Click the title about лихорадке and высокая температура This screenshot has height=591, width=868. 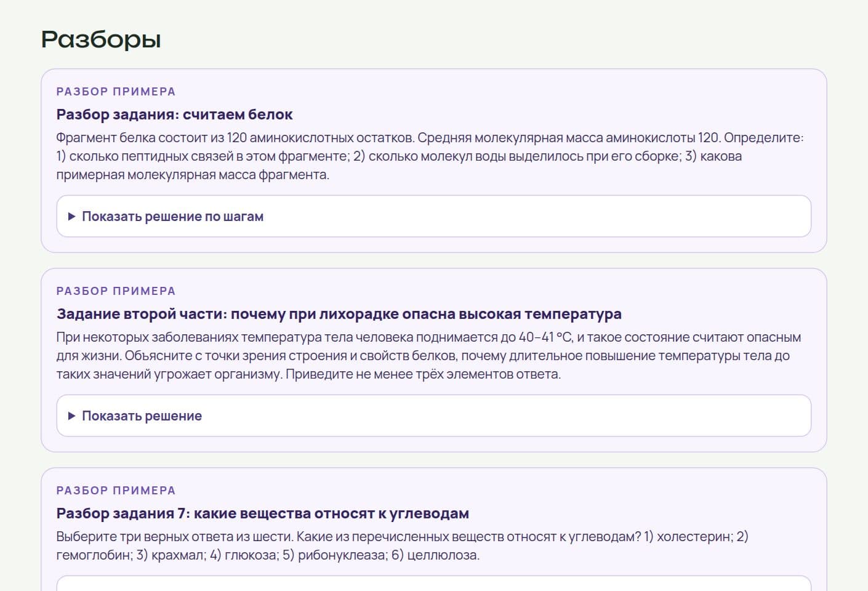pos(339,314)
